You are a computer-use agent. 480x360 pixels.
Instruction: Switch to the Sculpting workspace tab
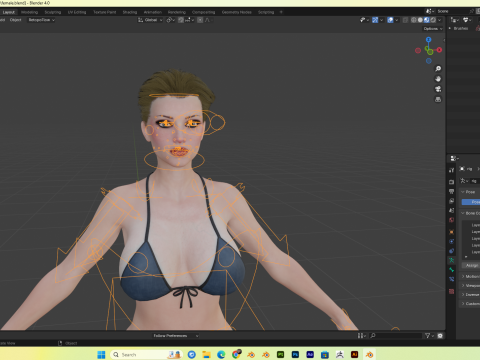click(53, 12)
